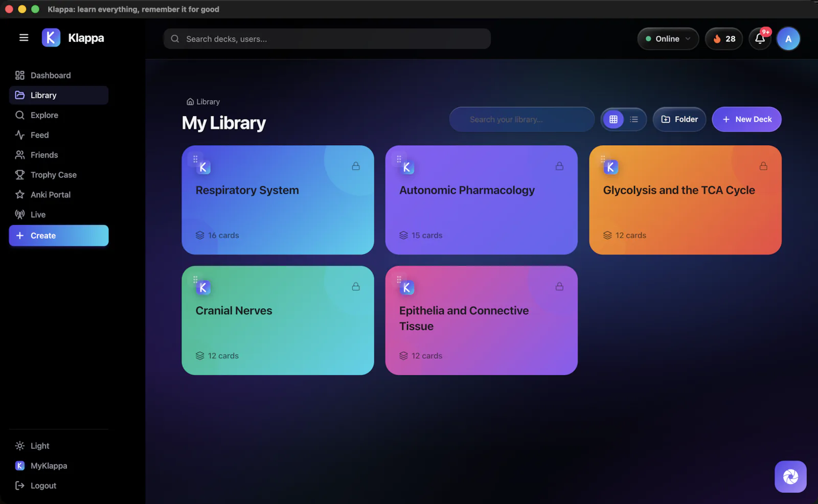Screen dimensions: 818x504
Task: Click the My Library heading
Action: pos(224,123)
